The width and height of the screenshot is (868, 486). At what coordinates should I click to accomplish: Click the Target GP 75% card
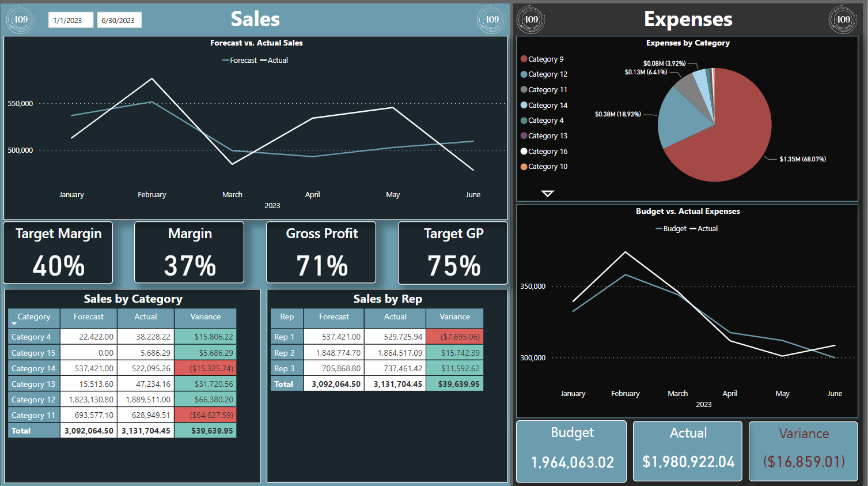pyautogui.click(x=453, y=253)
